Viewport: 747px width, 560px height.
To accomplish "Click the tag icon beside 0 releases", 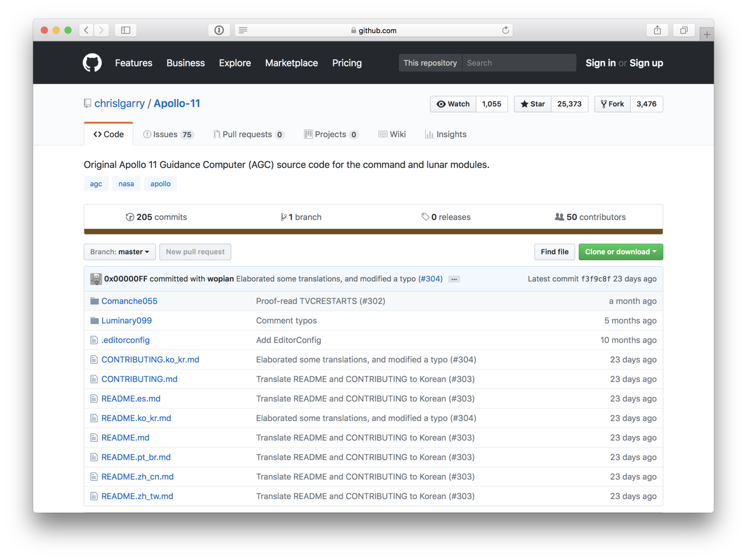I will pyautogui.click(x=425, y=217).
